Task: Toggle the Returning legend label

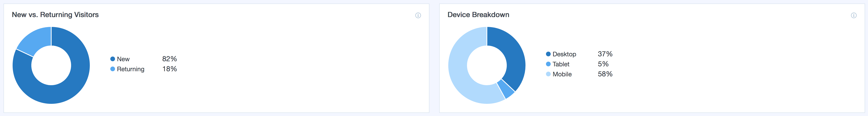Action: (x=131, y=69)
